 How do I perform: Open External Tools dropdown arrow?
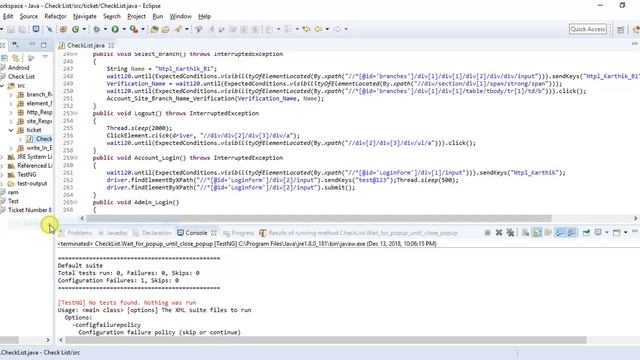click(143, 29)
